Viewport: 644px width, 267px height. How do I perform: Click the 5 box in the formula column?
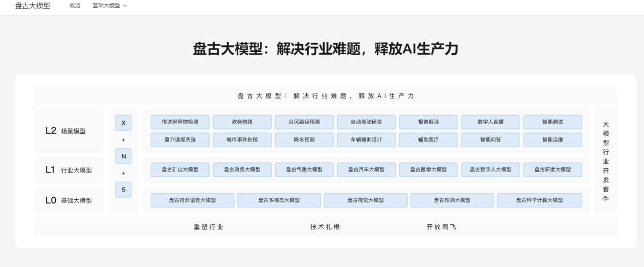(123, 189)
